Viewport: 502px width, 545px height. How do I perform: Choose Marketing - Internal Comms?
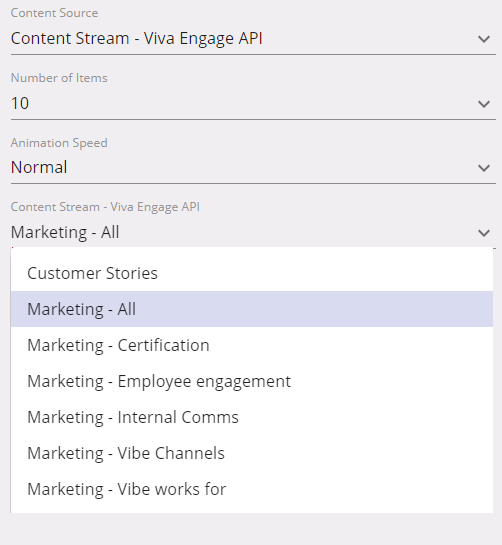coord(252,417)
